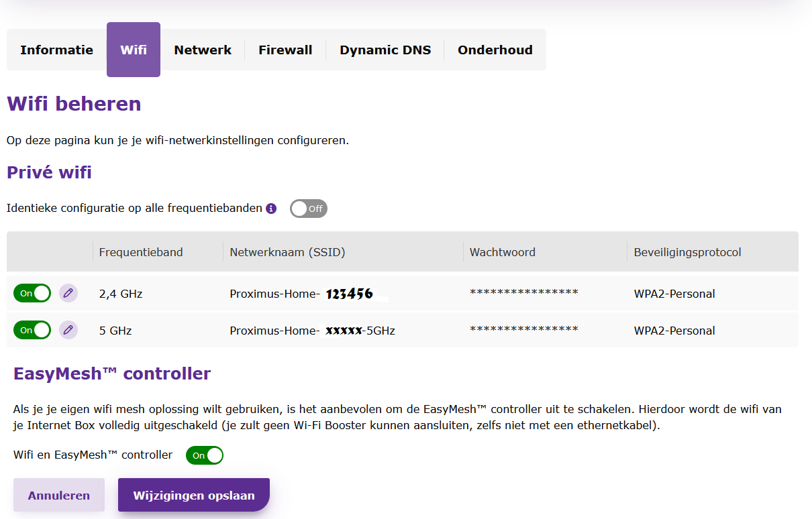The image size is (812, 519).
Task: Click the masked password for 5 GHz
Action: [523, 330]
